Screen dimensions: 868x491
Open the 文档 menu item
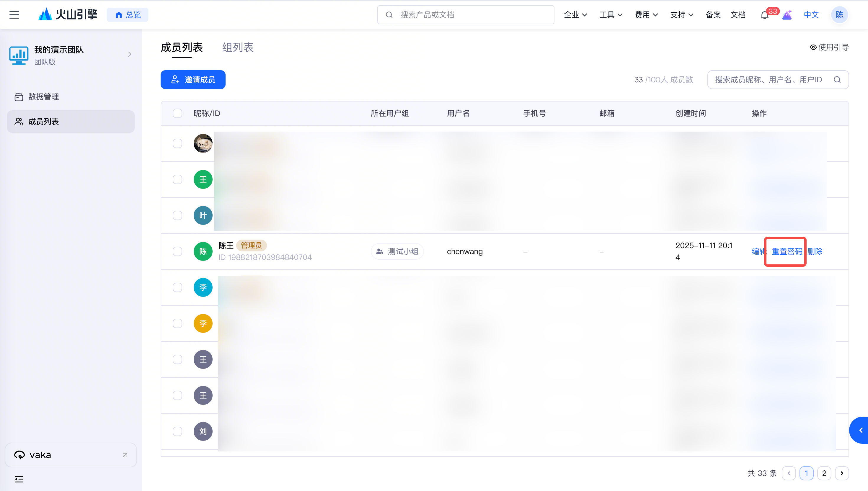point(738,15)
